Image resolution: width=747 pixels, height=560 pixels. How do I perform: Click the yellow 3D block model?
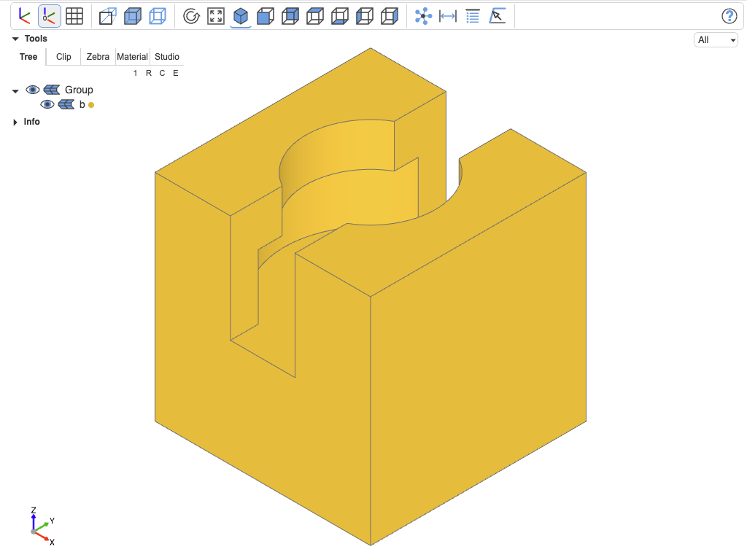pos(370,296)
